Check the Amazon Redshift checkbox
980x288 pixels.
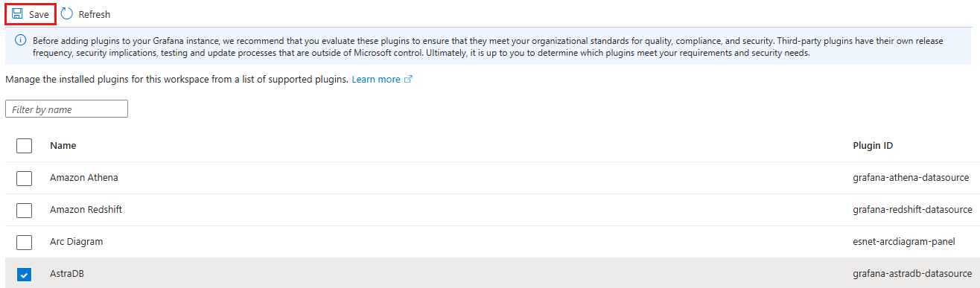pyautogui.click(x=24, y=210)
